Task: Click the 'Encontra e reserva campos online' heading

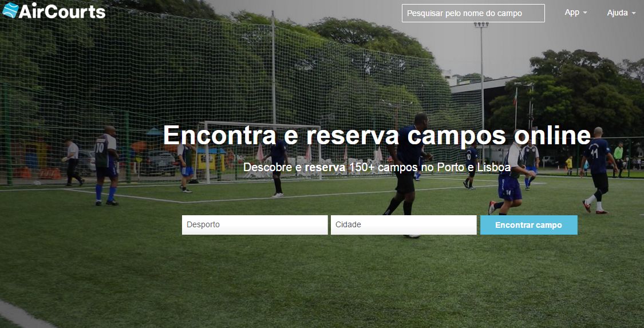Action: pyautogui.click(x=377, y=136)
